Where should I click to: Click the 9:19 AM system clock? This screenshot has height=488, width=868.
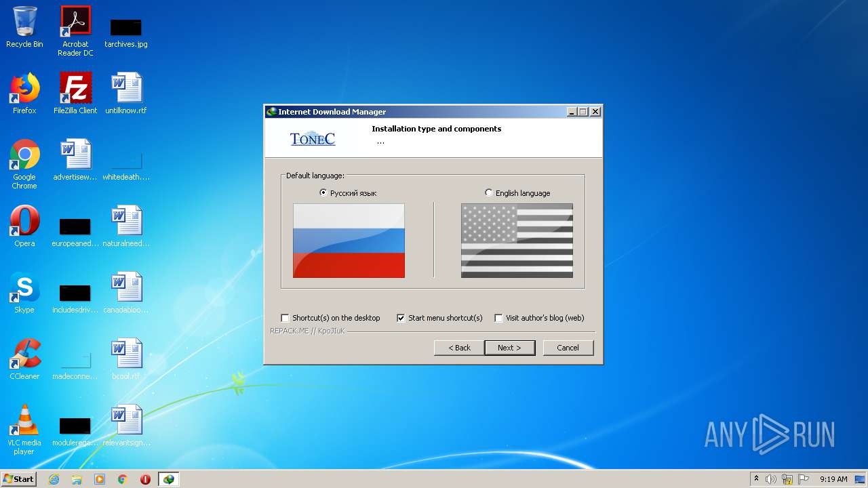[x=833, y=479]
